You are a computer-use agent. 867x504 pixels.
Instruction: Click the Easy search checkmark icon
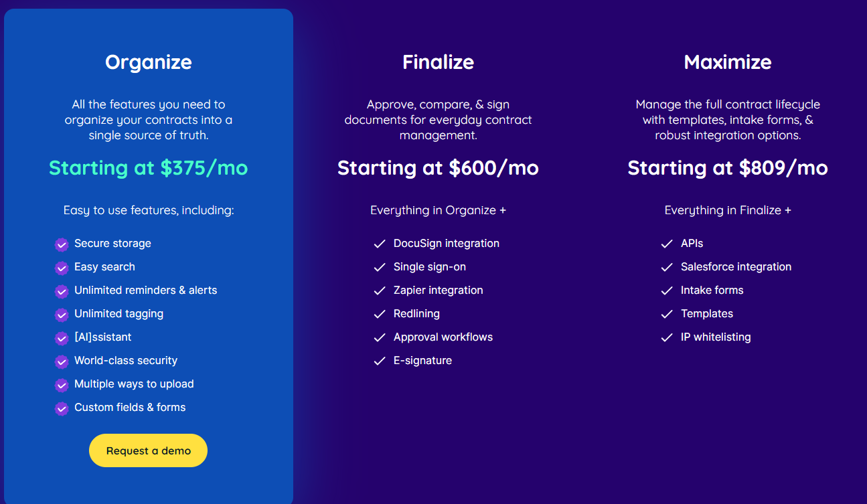61,268
